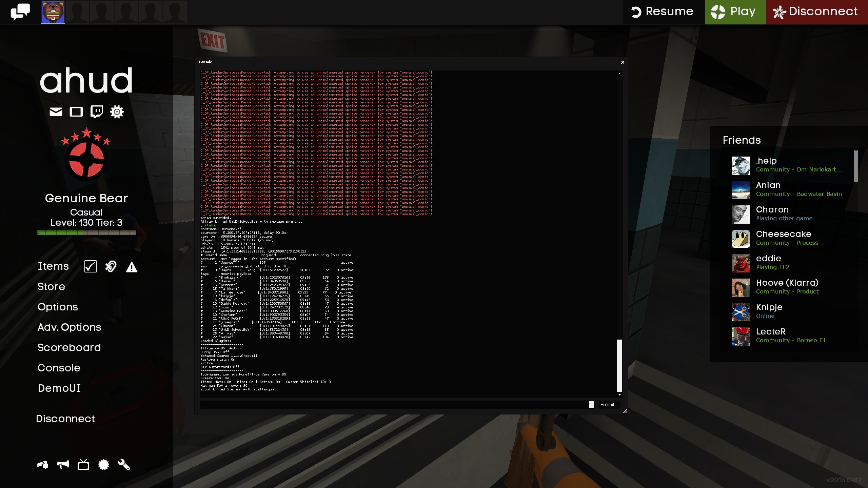Select friend Hoove (Klarra)
The image size is (868, 488).
coord(792,287)
